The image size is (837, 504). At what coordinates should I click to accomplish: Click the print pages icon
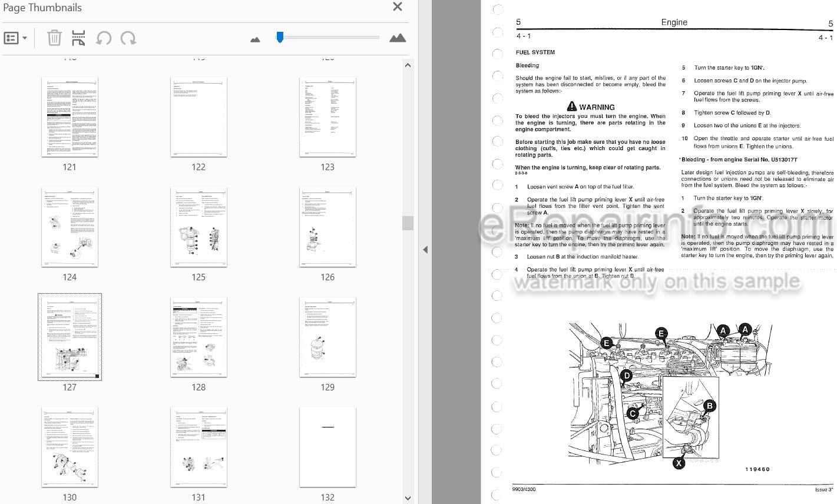tap(78, 38)
